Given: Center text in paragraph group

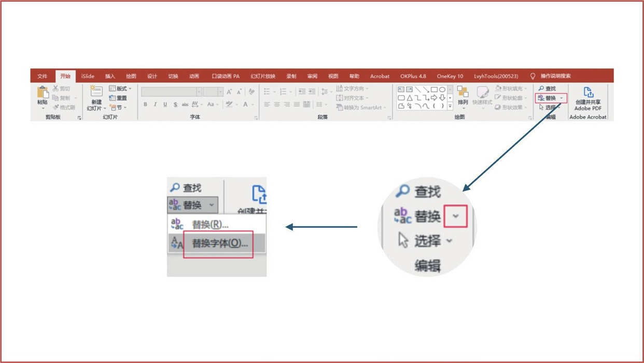Looking at the screenshot, I should click(x=276, y=105).
